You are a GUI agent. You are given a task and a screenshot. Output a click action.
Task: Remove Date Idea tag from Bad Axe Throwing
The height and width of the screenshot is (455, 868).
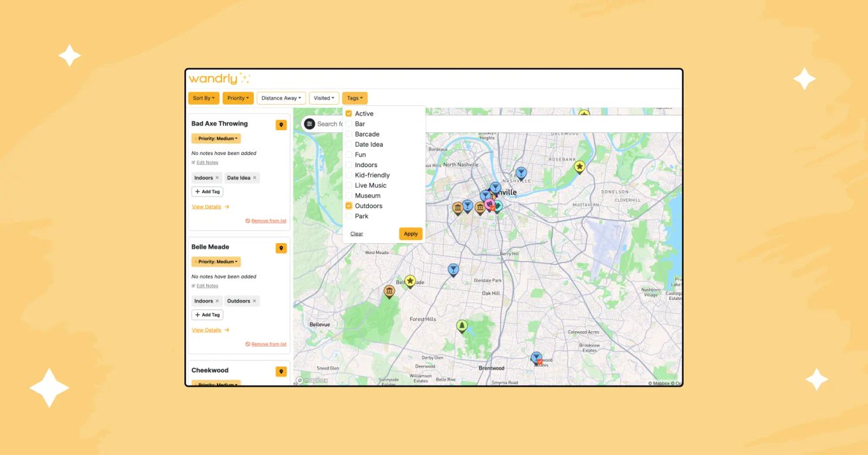(x=255, y=178)
